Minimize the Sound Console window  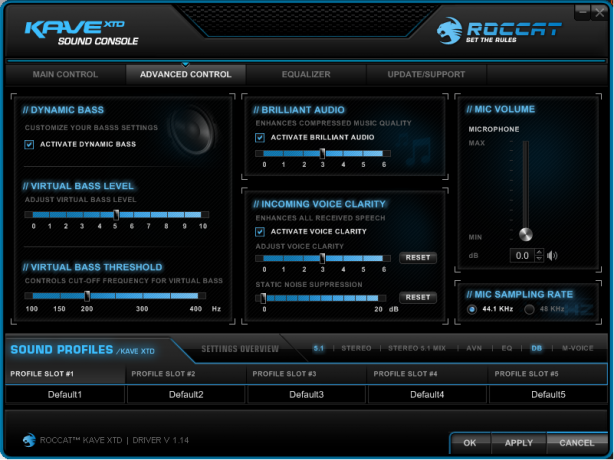[582, 12]
